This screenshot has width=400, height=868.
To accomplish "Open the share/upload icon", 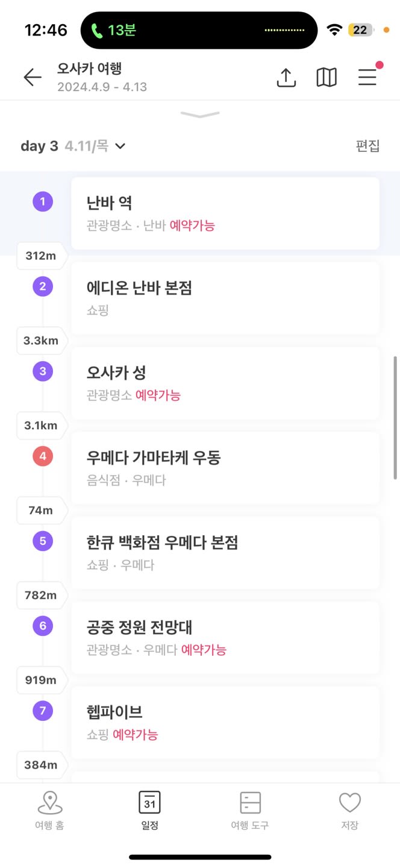I will [x=286, y=77].
